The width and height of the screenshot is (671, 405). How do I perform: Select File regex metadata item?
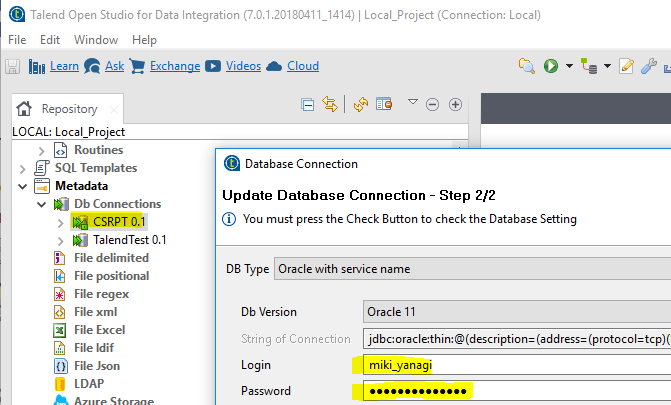pyautogui.click(x=101, y=294)
